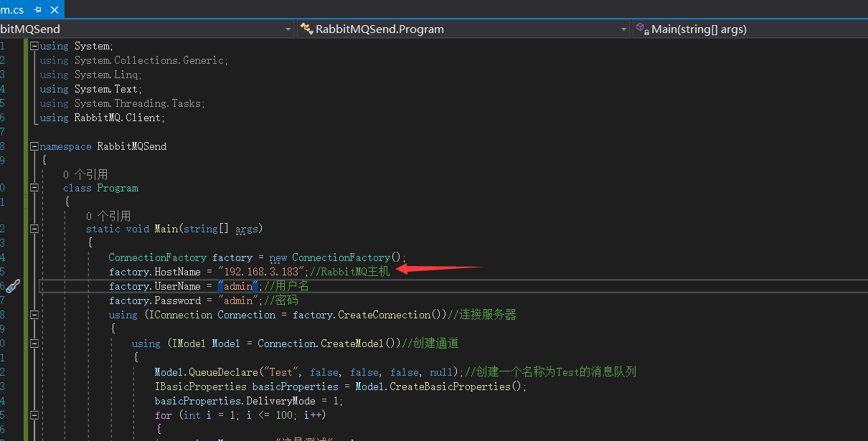Click the selected "admin" UserName string

239,286
